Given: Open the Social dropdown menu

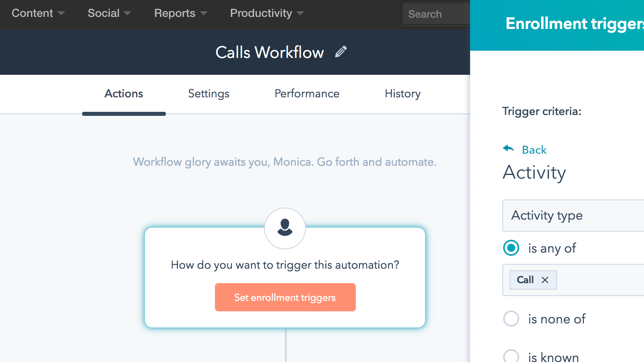Looking at the screenshot, I should (x=109, y=13).
